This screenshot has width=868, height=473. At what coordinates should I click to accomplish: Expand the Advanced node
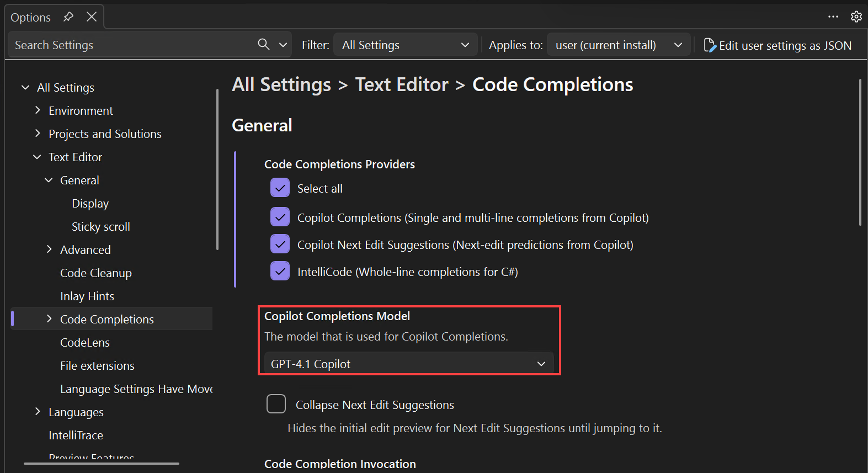49,249
